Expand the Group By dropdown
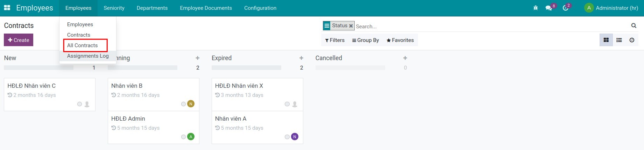The width and height of the screenshot is (644, 150). [366, 40]
